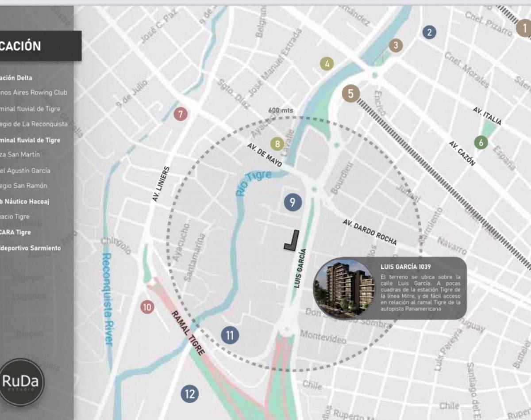Click marker 5 near the railway
Viewport: 531px width, 420px height.
point(351,94)
